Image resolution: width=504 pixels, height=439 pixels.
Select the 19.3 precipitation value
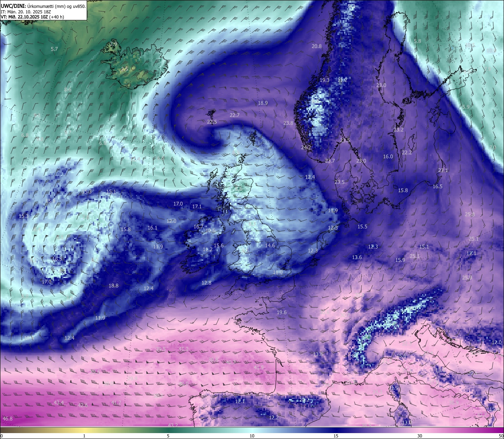tap(324, 80)
